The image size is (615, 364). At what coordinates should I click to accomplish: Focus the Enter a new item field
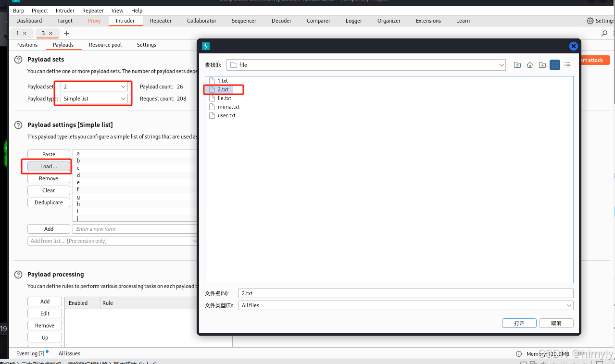pyautogui.click(x=135, y=229)
